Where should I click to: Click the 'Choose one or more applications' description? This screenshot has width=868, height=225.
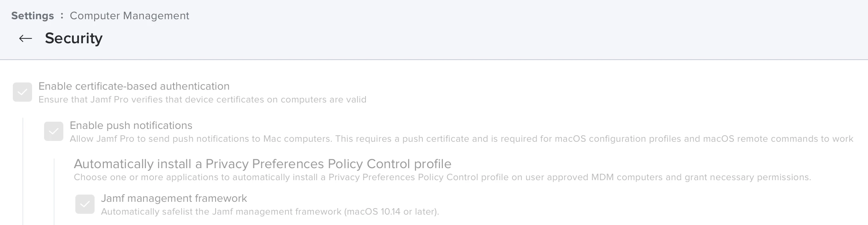pos(442,177)
